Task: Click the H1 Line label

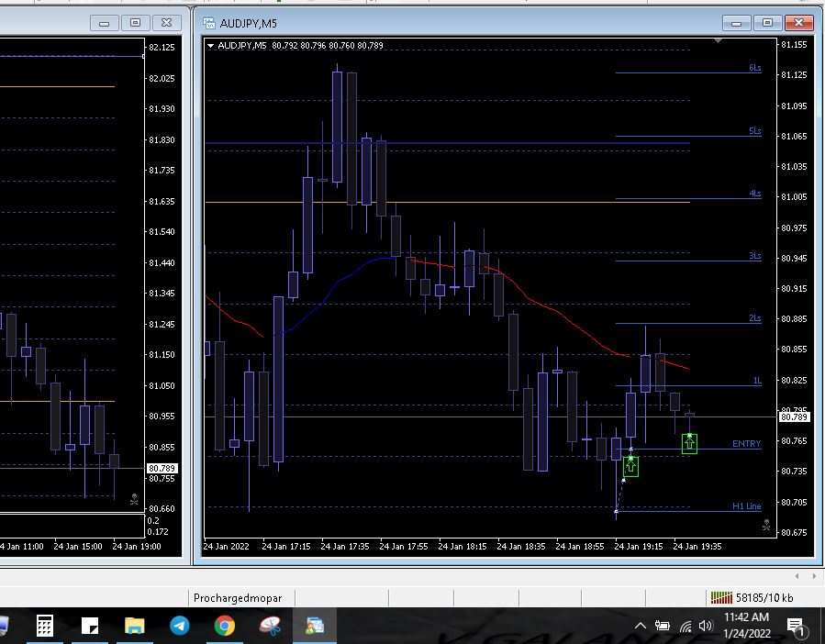Action: coord(746,506)
